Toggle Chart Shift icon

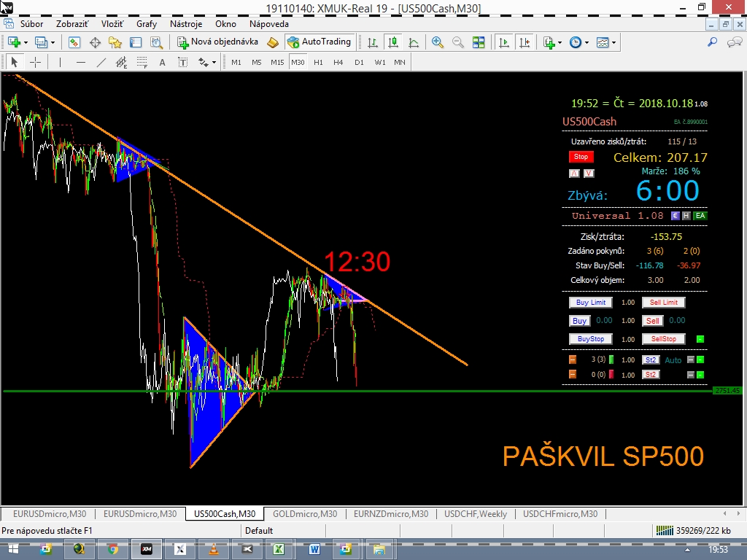tap(525, 42)
